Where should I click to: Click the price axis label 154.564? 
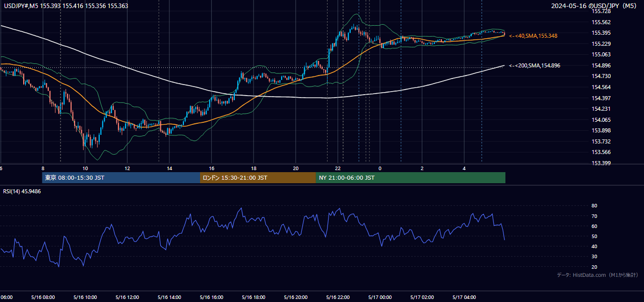(601, 87)
